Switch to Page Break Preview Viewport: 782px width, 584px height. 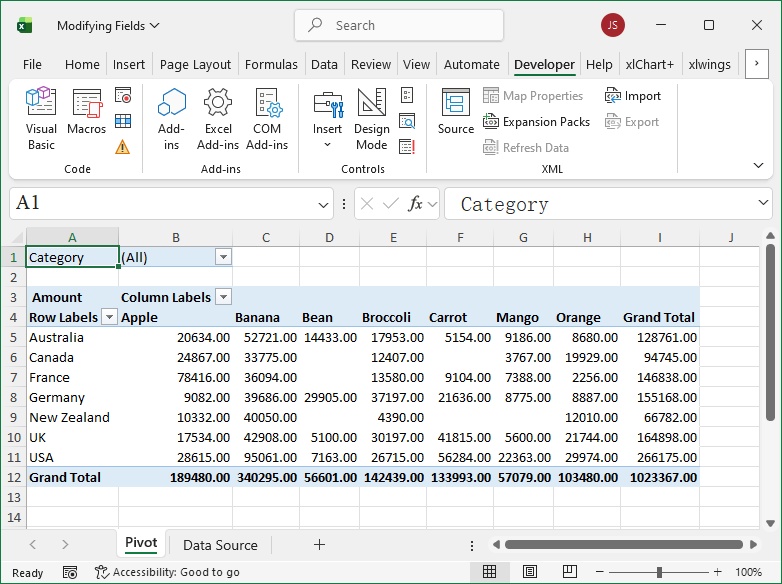(x=570, y=572)
